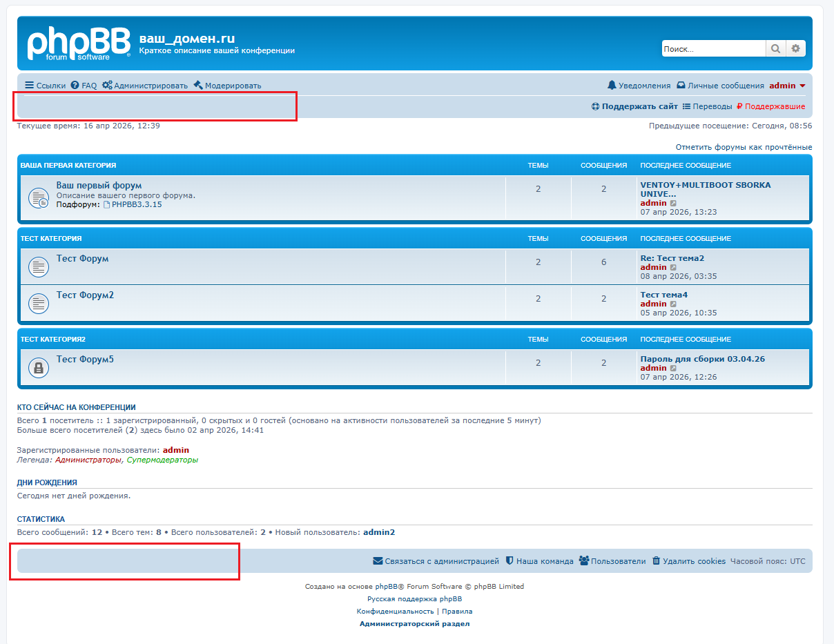Focus the Поиск search field

pos(713,48)
